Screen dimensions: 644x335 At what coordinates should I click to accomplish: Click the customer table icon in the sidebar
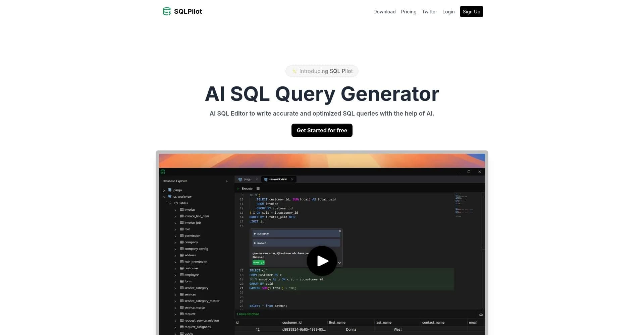coord(182,268)
